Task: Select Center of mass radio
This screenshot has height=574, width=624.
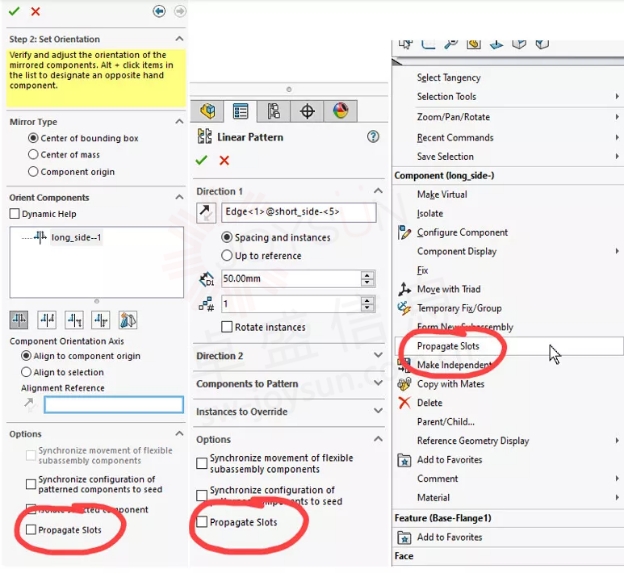Action: point(33,154)
